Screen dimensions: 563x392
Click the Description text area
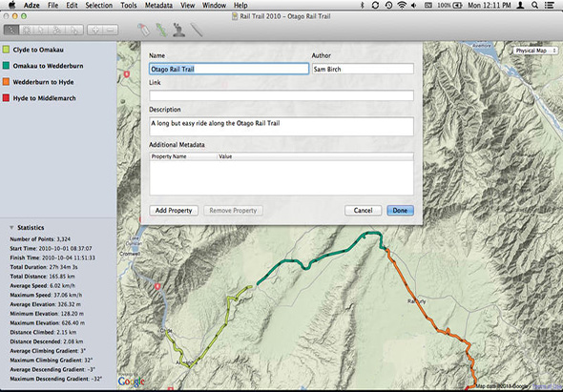[x=281, y=126]
